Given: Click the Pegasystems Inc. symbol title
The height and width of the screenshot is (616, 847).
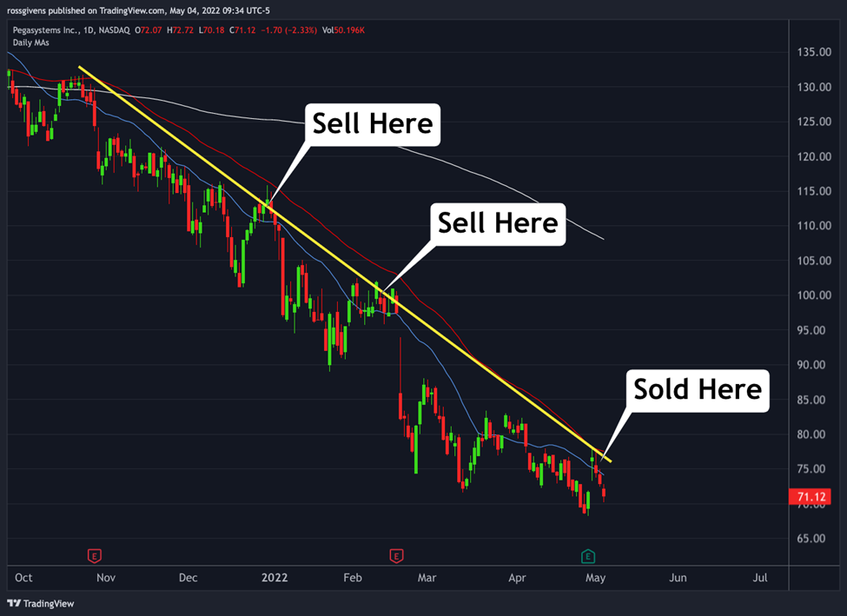Looking at the screenshot, I should (x=45, y=30).
